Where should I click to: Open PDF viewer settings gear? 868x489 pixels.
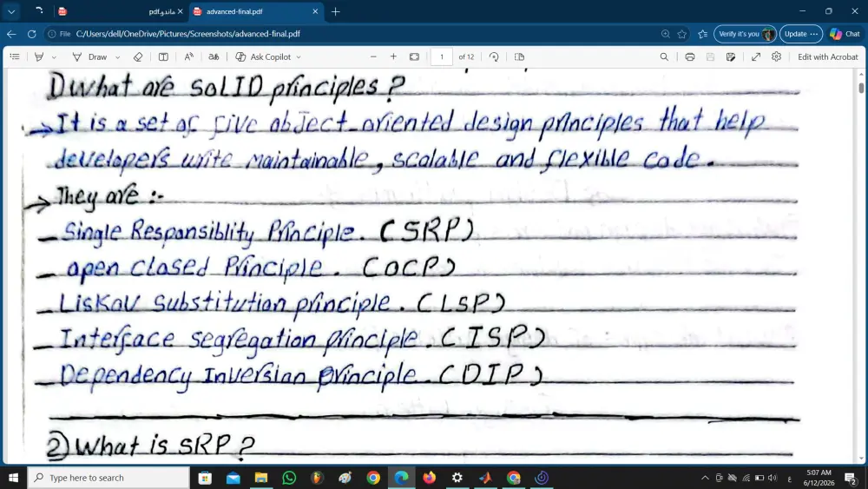[x=776, y=56]
